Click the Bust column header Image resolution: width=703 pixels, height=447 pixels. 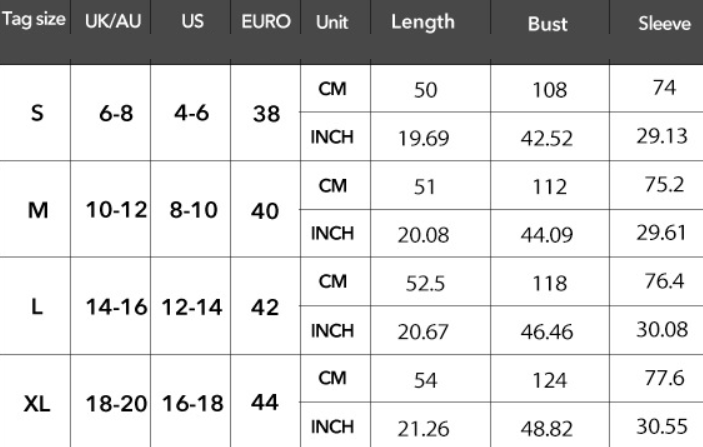[547, 24]
